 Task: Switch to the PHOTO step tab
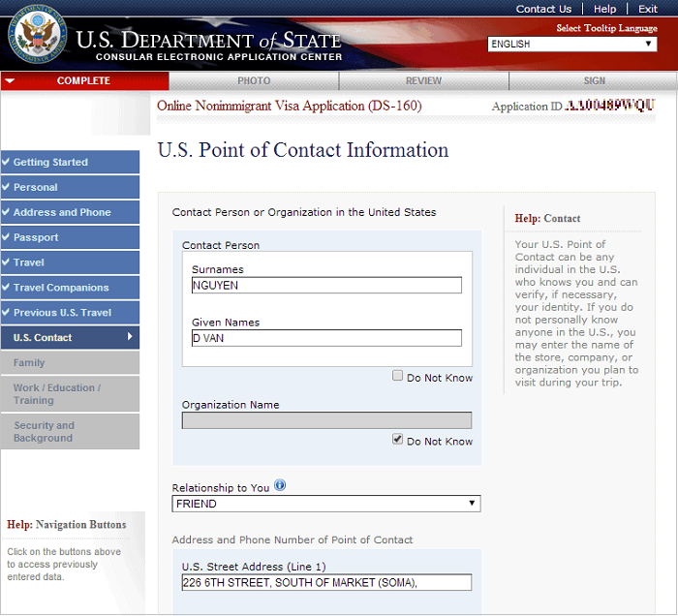point(254,81)
